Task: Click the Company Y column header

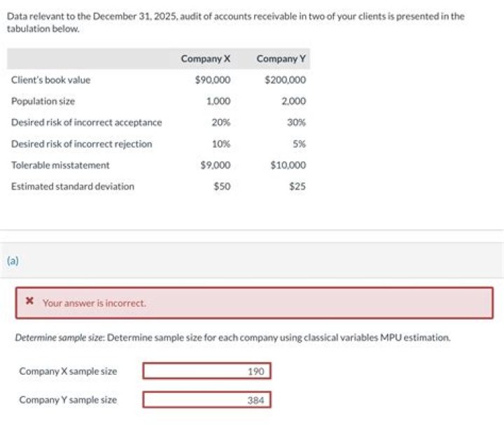Action: [x=281, y=59]
